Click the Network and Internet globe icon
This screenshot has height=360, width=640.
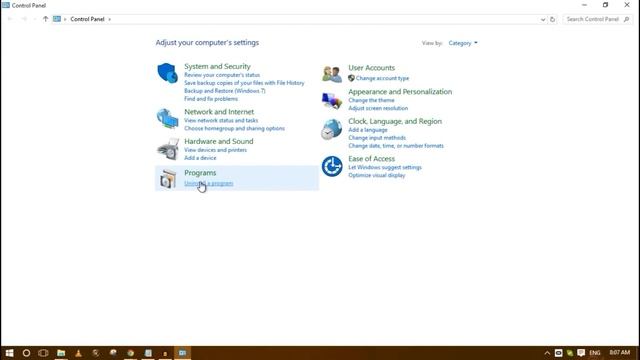[x=167, y=118]
